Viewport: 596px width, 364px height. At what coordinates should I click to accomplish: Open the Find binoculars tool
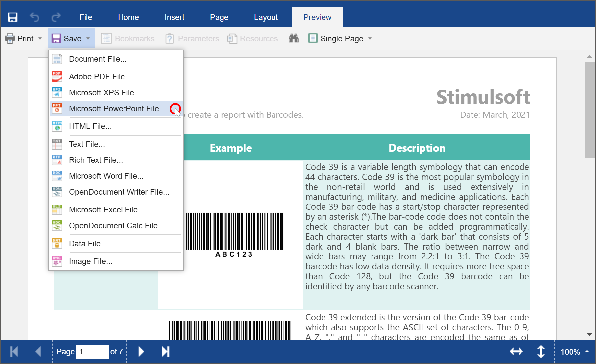tap(293, 38)
